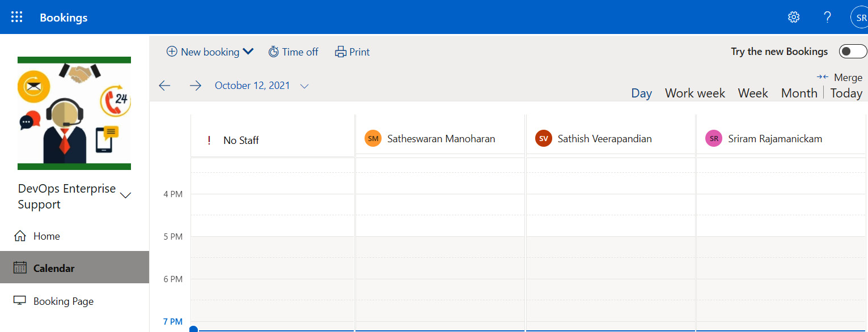
Task: Click the Time off clock icon
Action: (273, 52)
